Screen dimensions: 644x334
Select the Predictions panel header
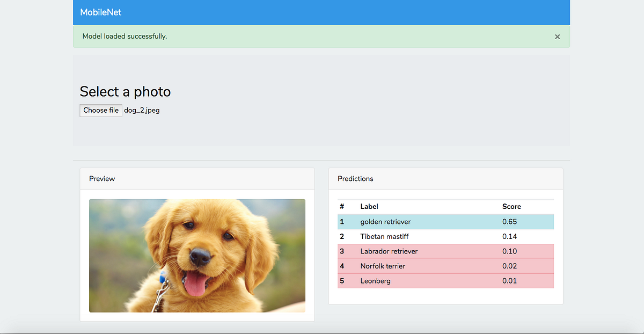355,179
